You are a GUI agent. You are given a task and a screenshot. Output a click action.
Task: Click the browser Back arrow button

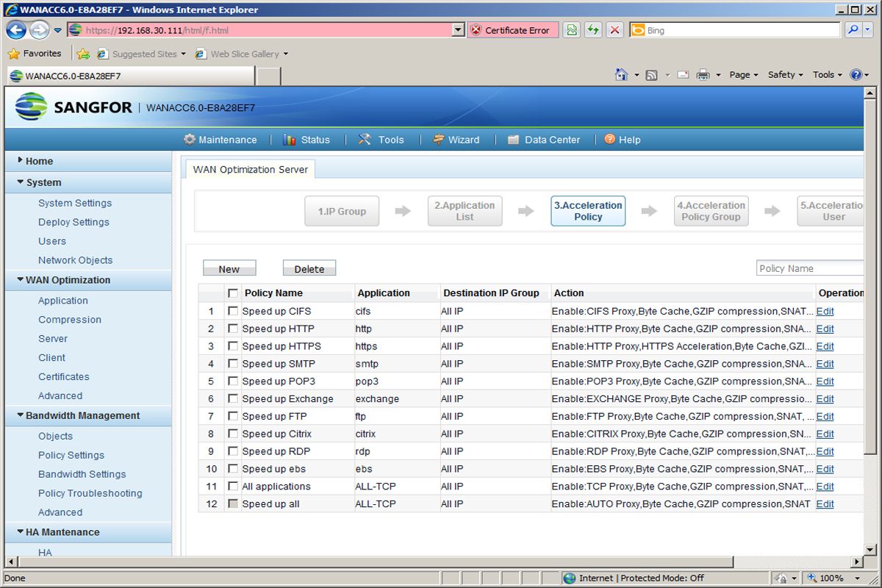pyautogui.click(x=16, y=30)
